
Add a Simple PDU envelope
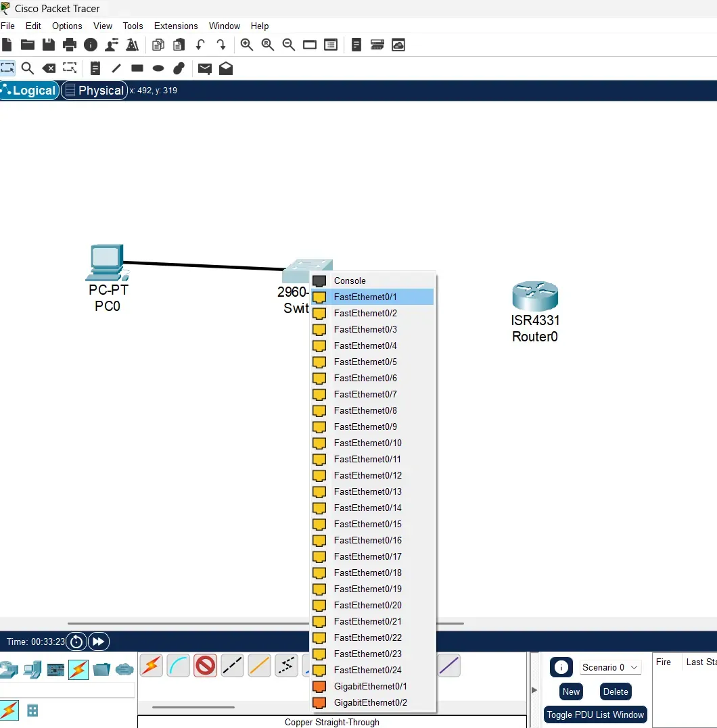(205, 69)
